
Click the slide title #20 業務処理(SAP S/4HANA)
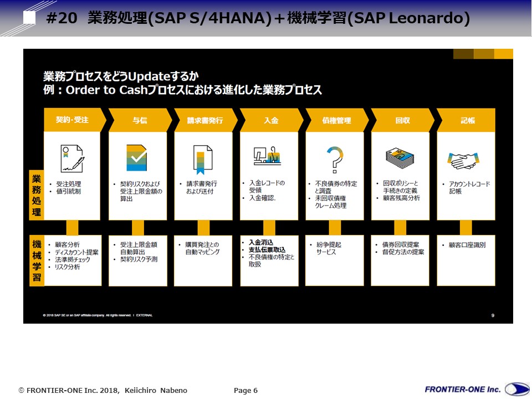[258, 18]
